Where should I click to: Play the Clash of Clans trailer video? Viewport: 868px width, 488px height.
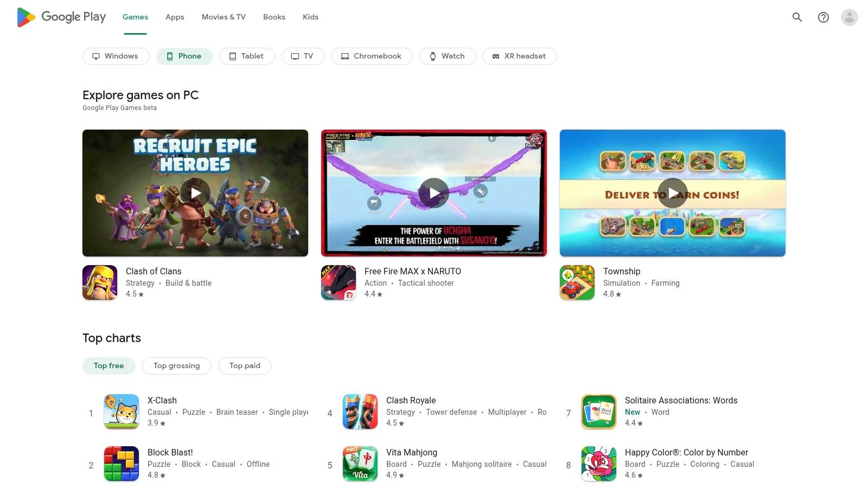tap(195, 192)
